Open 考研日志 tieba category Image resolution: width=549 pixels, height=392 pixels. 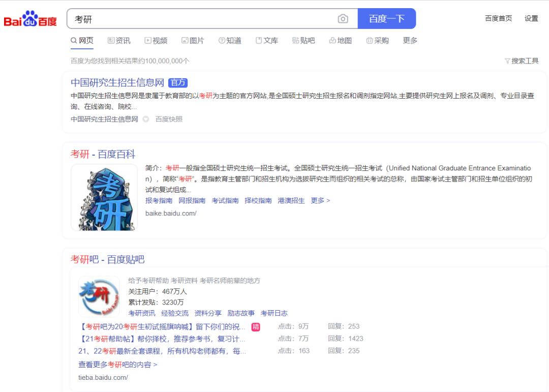pyautogui.click(x=274, y=313)
